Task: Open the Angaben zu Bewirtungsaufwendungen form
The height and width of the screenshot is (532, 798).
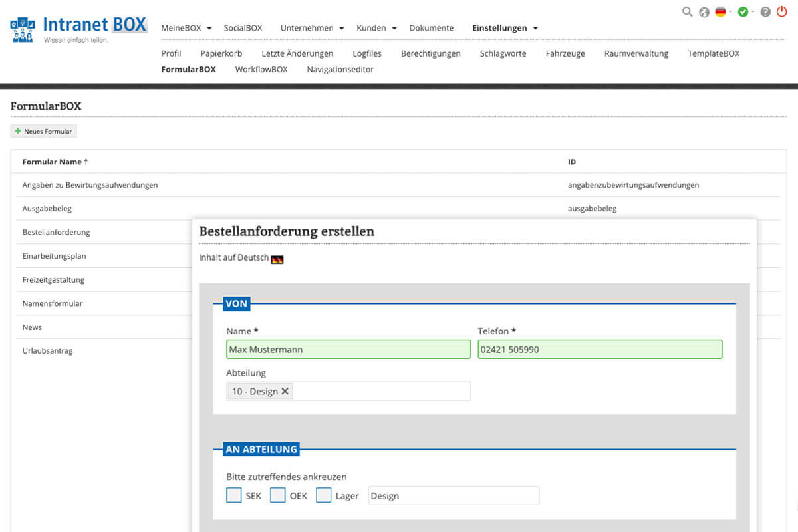Action: coord(90,185)
